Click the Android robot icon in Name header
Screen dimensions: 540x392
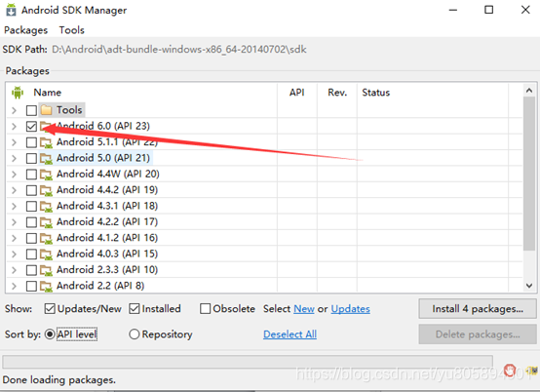[x=18, y=93]
